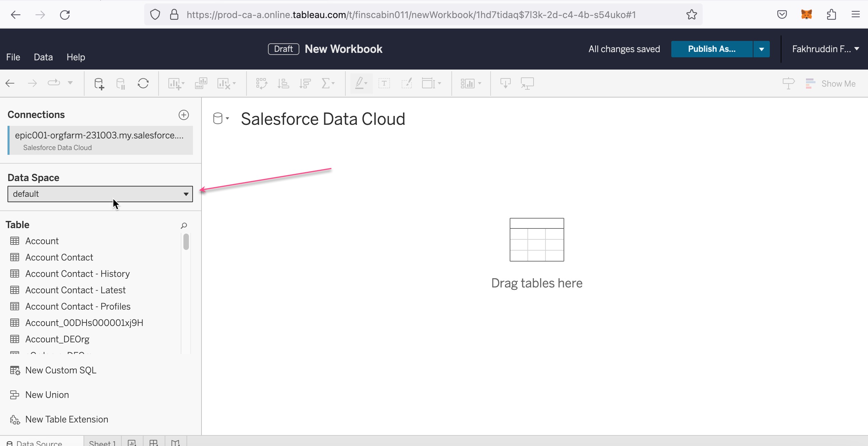Click the Tableau redo arrow
This screenshot has width=868, height=446.
pos(32,83)
